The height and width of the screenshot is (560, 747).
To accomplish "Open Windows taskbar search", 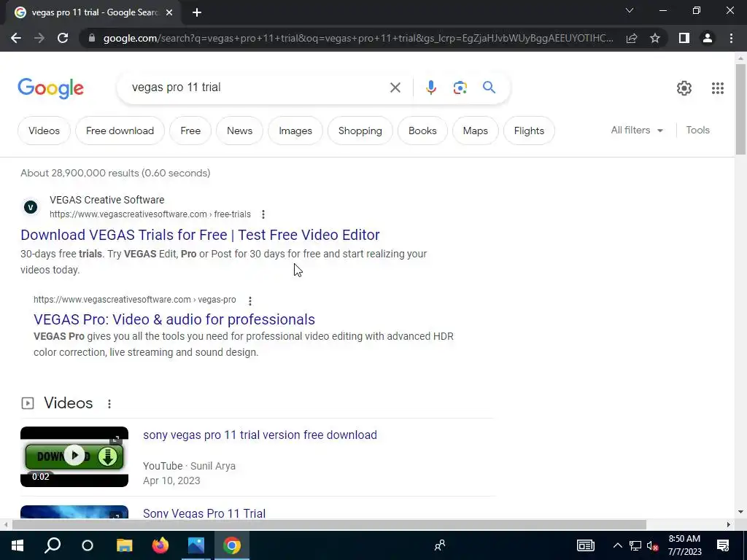I will tap(53, 545).
